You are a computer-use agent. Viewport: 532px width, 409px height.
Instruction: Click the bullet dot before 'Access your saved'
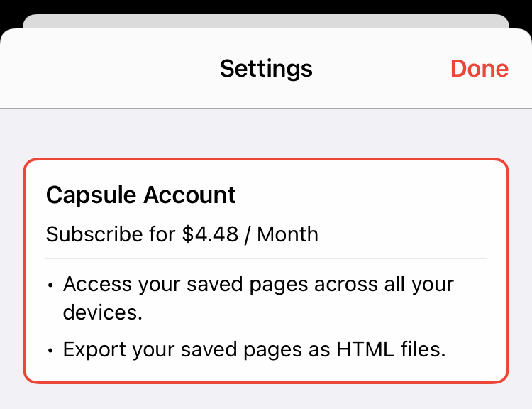[x=50, y=285]
